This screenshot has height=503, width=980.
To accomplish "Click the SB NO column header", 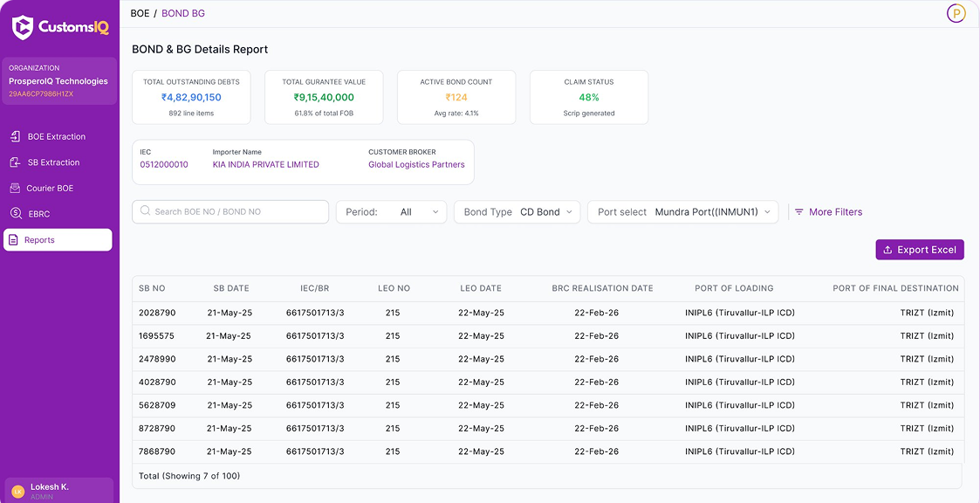I will 152,288.
